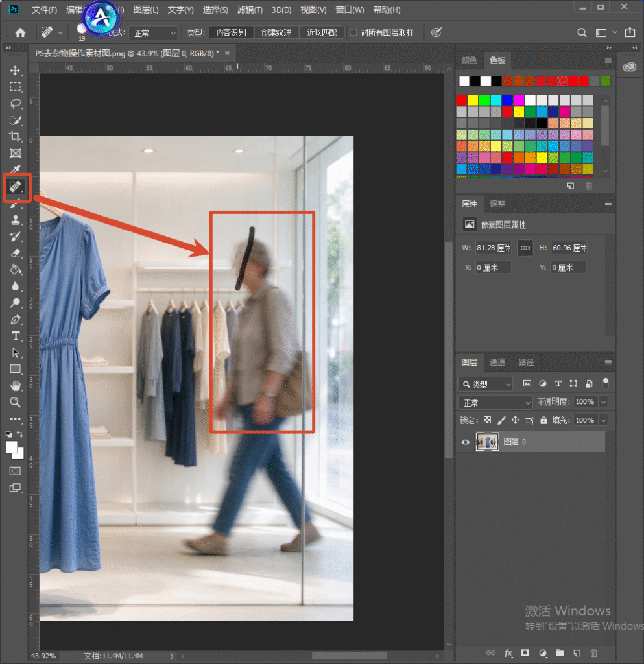Toggle layer filtering switch in Layers panel
Screen dimensions: 644x664
point(606,383)
